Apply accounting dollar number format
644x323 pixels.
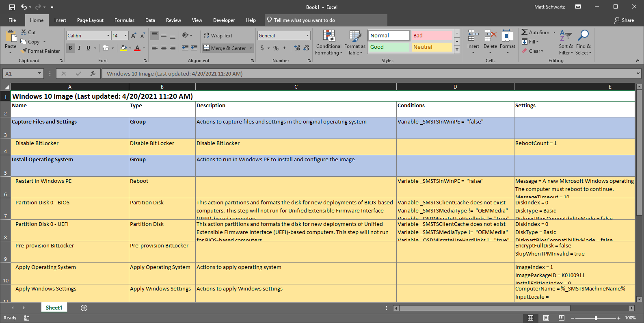click(x=262, y=48)
